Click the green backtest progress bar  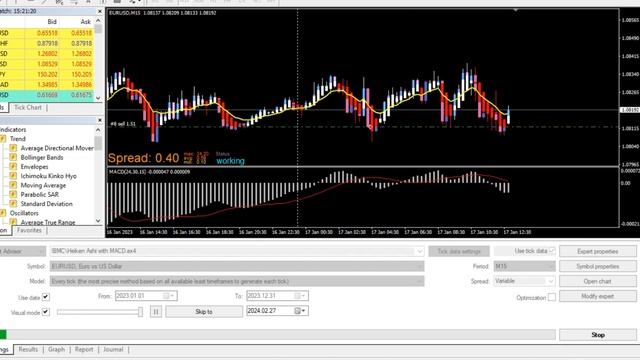(3, 335)
